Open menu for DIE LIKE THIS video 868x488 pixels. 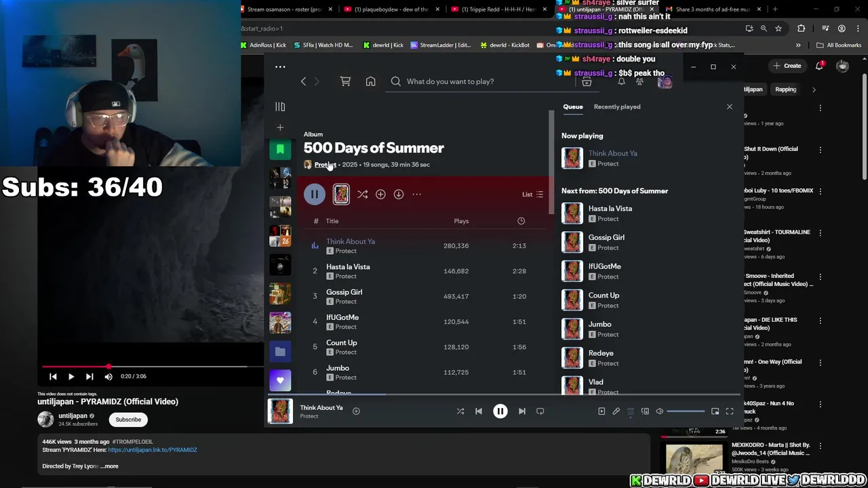coord(821,321)
